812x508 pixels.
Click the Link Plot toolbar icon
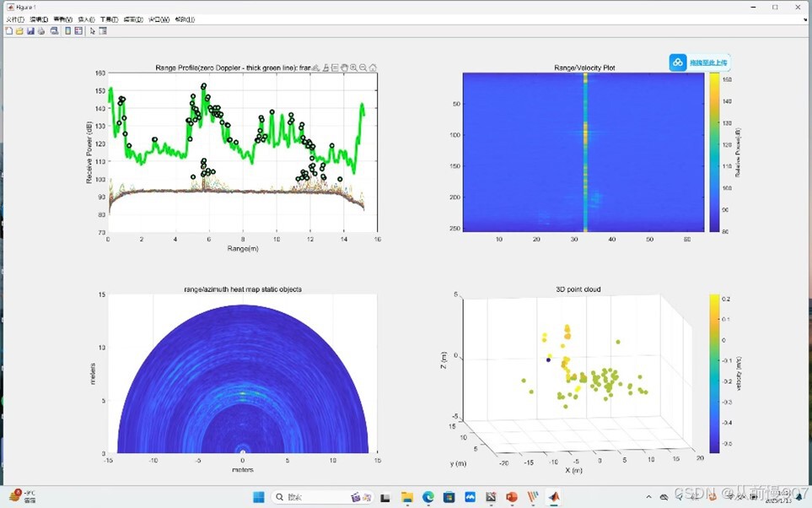tap(54, 31)
